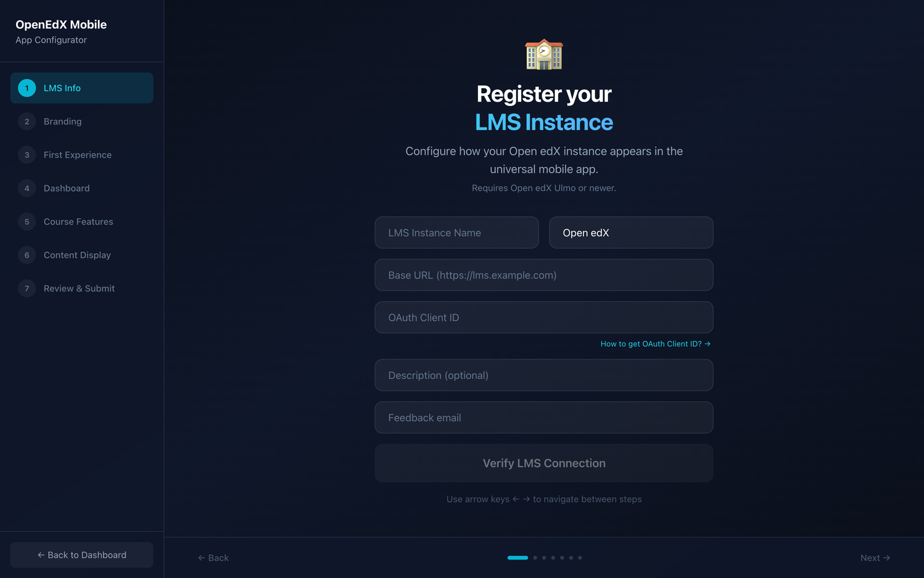Focus the Description (optional) field
Screen dimensions: 924x578
coord(544,375)
